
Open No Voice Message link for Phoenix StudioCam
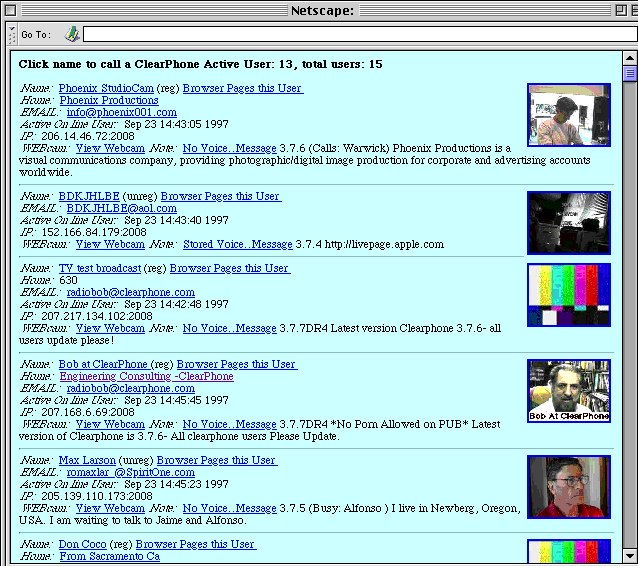click(x=229, y=148)
